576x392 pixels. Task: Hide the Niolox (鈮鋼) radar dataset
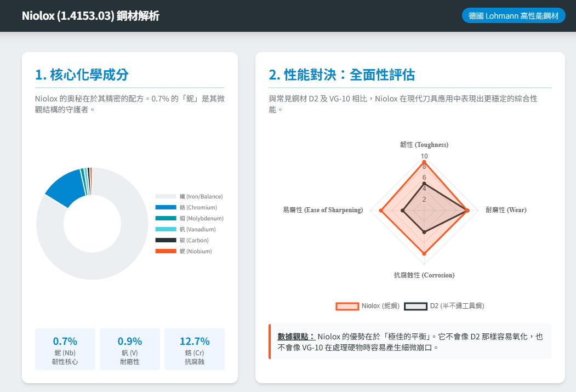(x=368, y=306)
